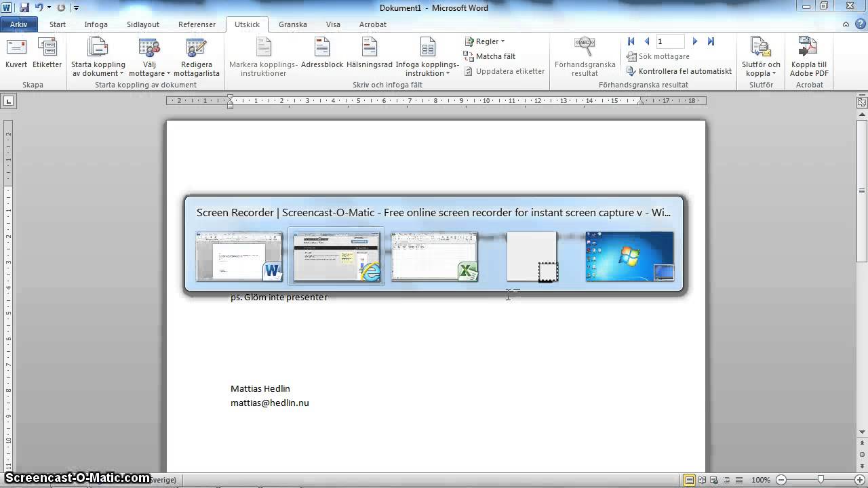Open Word Help question mark icon

[x=861, y=24]
